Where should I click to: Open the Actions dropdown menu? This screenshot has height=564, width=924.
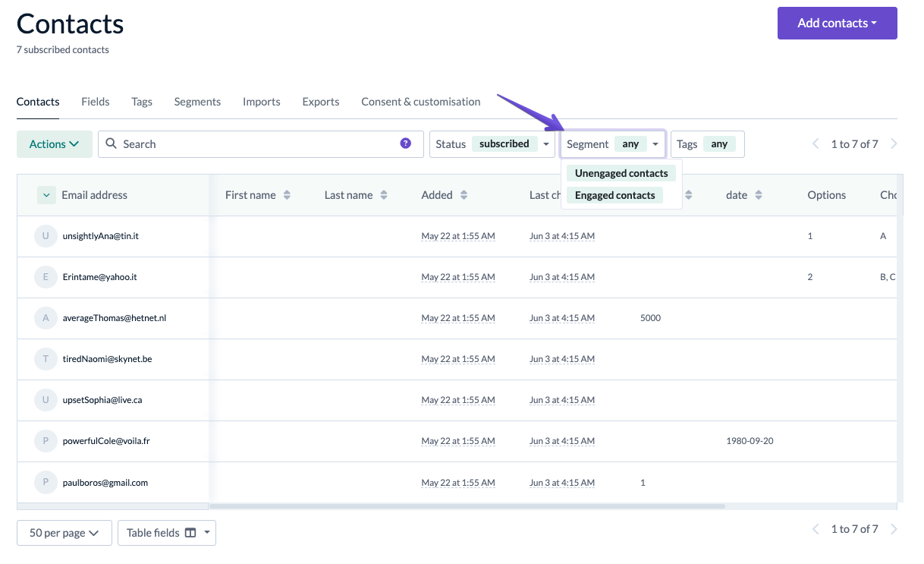point(55,144)
